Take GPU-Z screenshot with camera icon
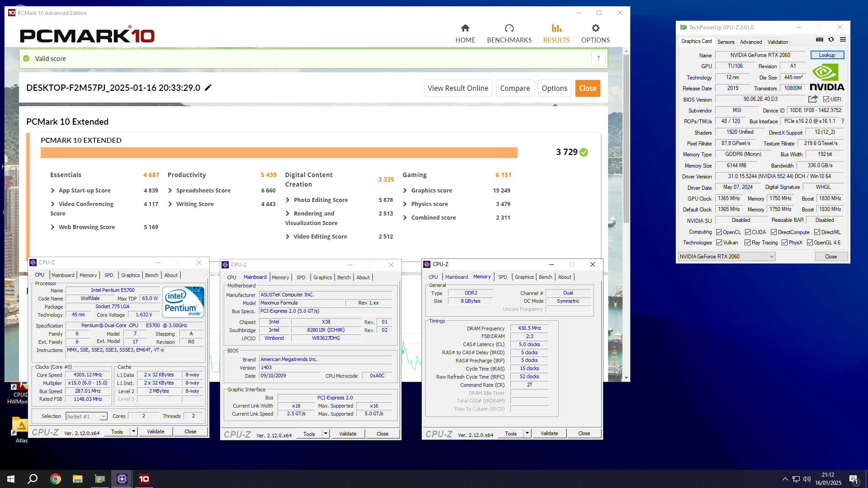The height and width of the screenshot is (488, 868). coord(820,40)
